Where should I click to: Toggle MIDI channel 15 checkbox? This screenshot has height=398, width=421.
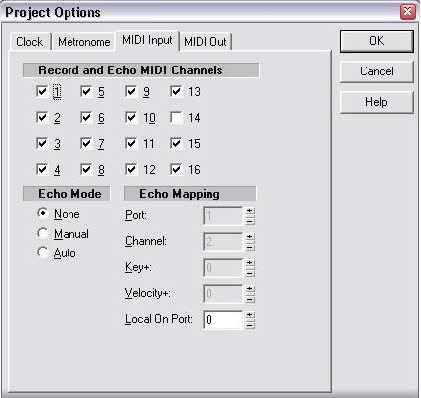pos(176,143)
